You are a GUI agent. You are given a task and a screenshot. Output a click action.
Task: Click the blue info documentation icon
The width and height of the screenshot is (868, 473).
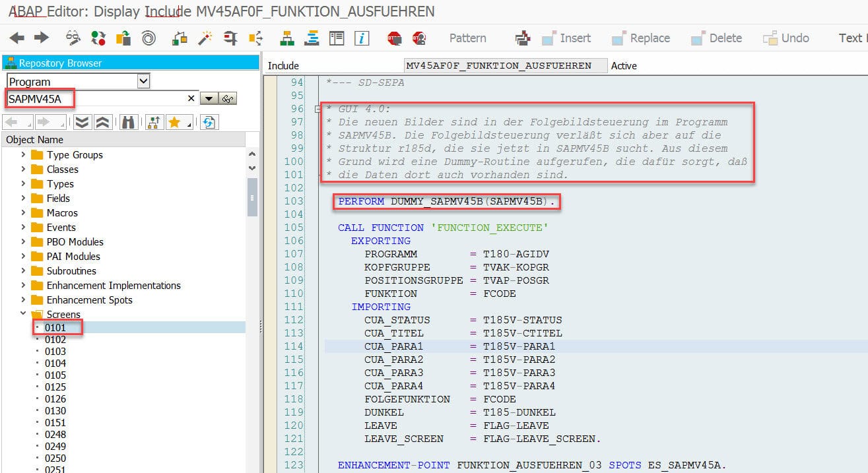(361, 38)
